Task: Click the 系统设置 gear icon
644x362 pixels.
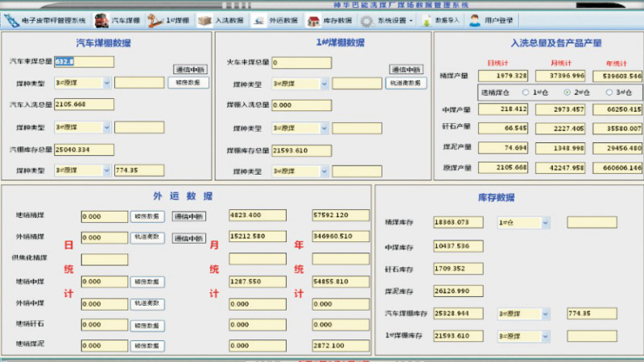Action: (366, 20)
